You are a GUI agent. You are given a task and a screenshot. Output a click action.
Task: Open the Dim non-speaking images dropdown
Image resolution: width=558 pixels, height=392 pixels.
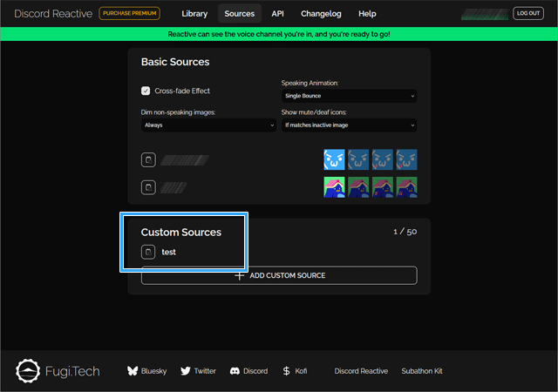click(208, 125)
